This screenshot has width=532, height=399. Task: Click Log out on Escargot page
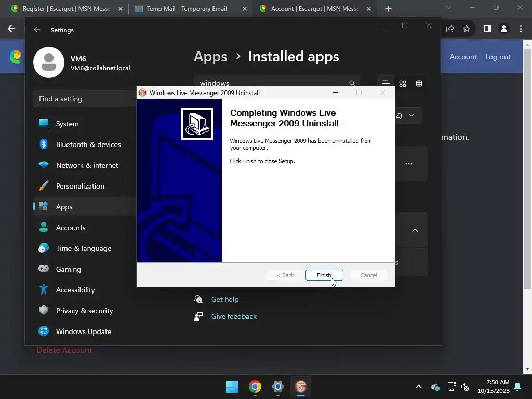coord(498,57)
